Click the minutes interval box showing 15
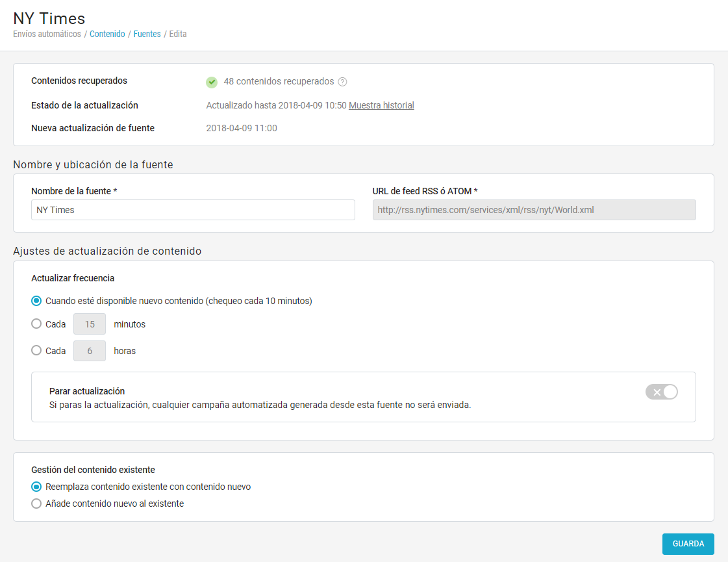Viewport: 728px width, 562px height. (90, 324)
